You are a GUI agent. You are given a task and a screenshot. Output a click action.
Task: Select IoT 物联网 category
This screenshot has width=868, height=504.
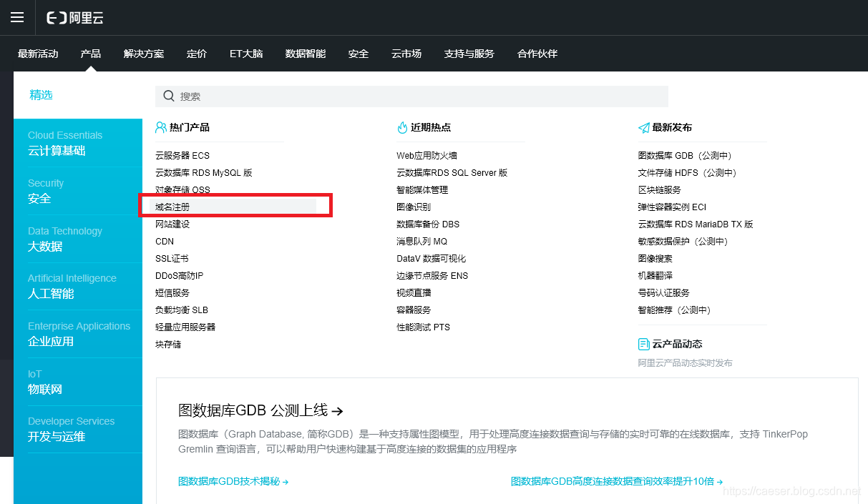pyautogui.click(x=78, y=382)
